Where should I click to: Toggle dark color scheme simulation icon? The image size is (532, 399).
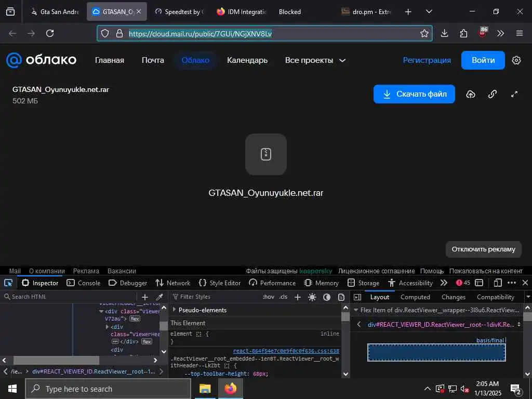coord(327,297)
